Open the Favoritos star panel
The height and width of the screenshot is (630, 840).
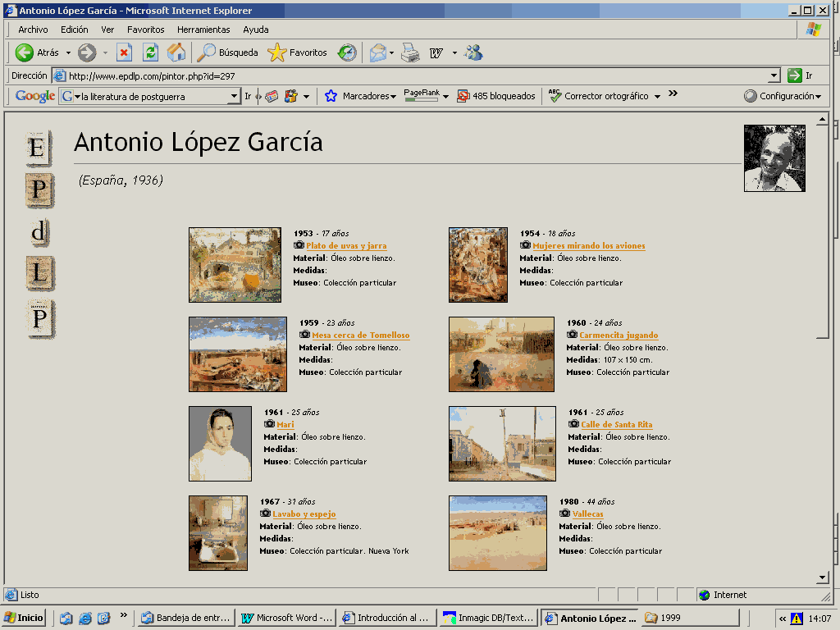pyautogui.click(x=297, y=52)
